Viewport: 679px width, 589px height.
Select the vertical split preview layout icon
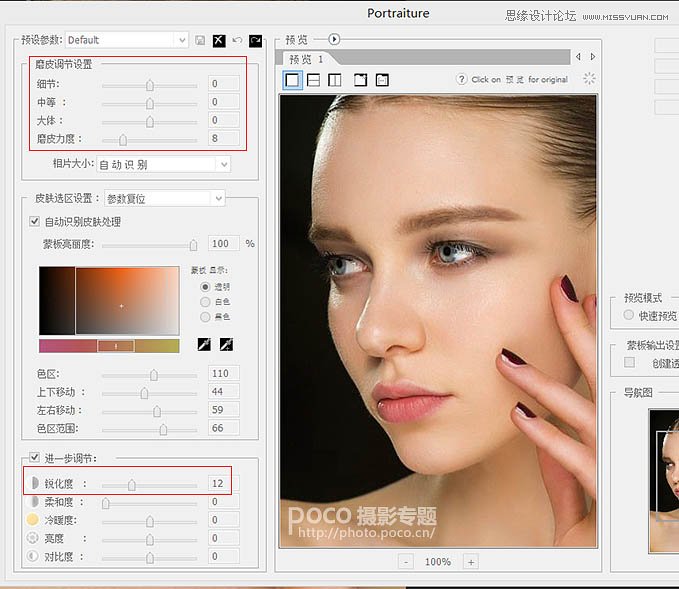(x=335, y=80)
